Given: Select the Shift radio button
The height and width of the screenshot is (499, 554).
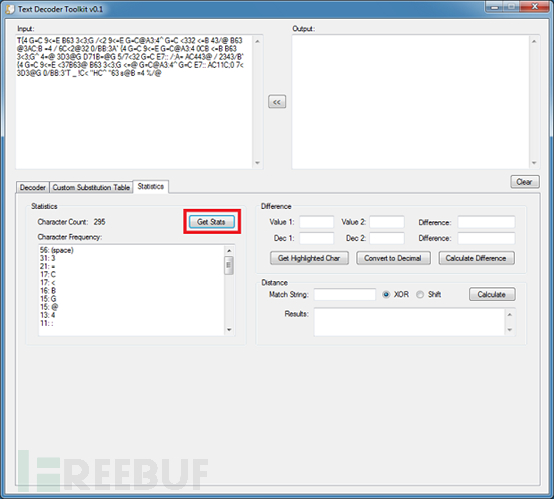Looking at the screenshot, I should point(420,294).
